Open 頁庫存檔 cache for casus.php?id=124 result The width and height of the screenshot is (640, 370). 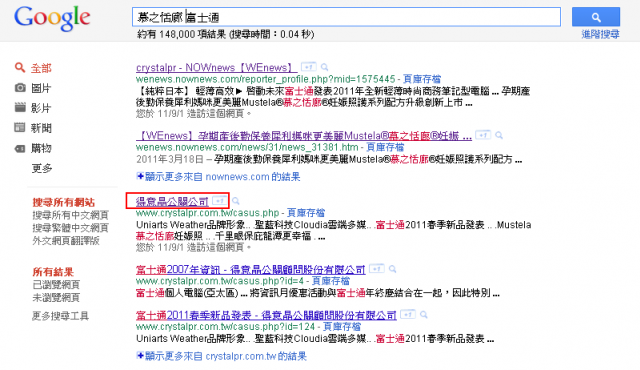pyautogui.click(x=342, y=326)
